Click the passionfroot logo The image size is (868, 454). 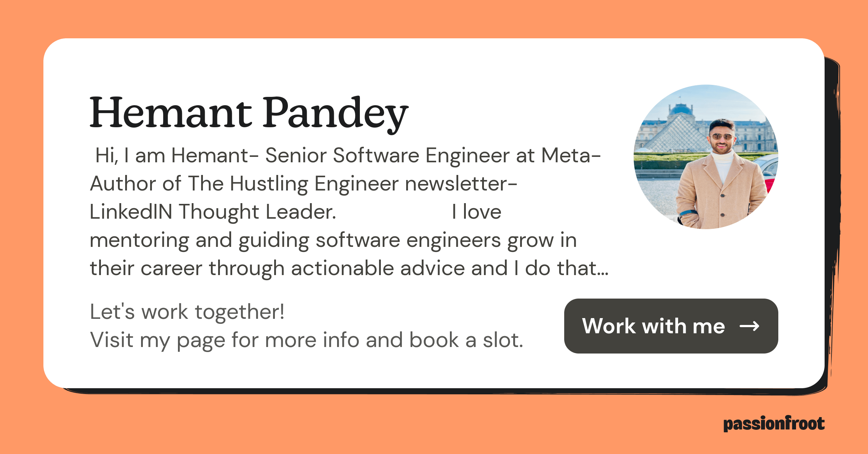click(774, 424)
